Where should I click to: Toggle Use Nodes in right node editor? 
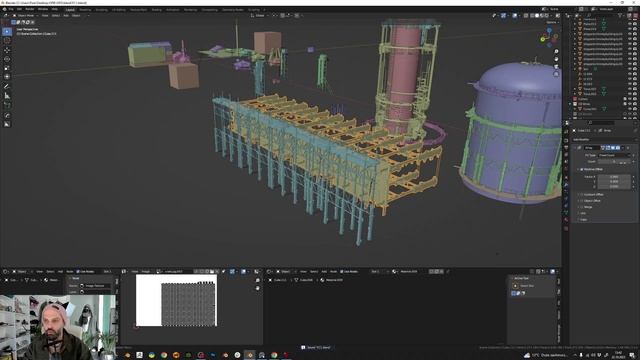click(x=350, y=271)
